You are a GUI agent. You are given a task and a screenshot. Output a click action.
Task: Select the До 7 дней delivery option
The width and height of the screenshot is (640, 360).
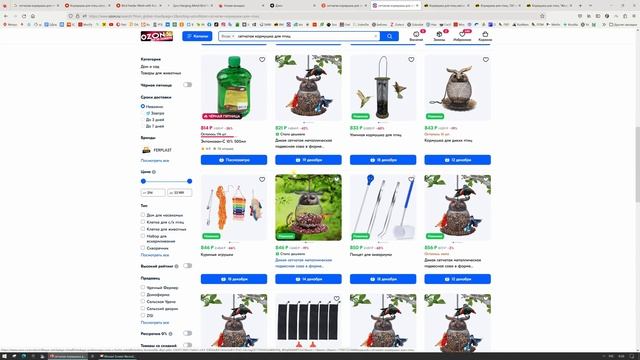tap(143, 126)
